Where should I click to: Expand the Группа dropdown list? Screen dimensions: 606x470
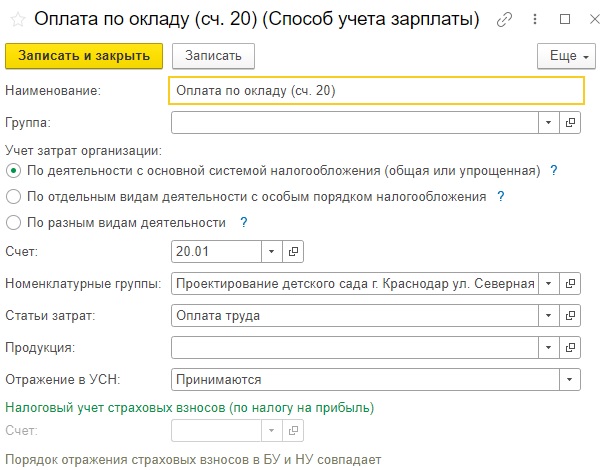point(548,123)
